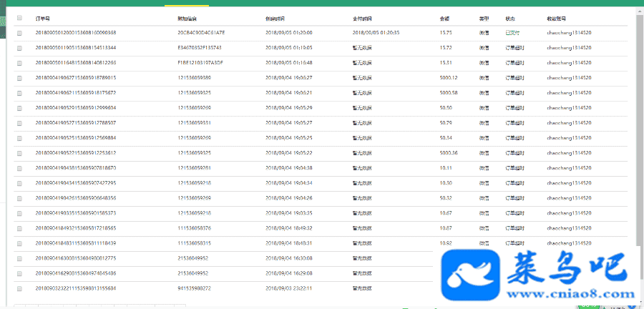Check the row created at 2018/09/04 19:04:38
This screenshot has width=644, height=309.
coord(19,168)
